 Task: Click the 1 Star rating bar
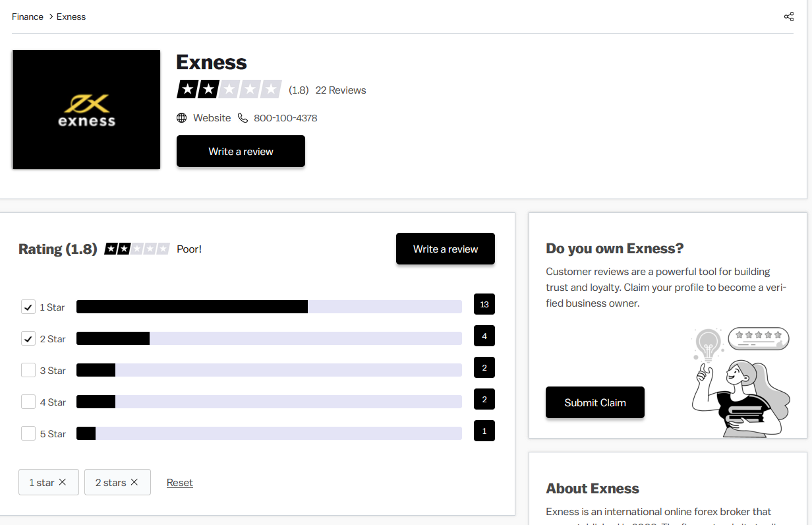pos(269,307)
